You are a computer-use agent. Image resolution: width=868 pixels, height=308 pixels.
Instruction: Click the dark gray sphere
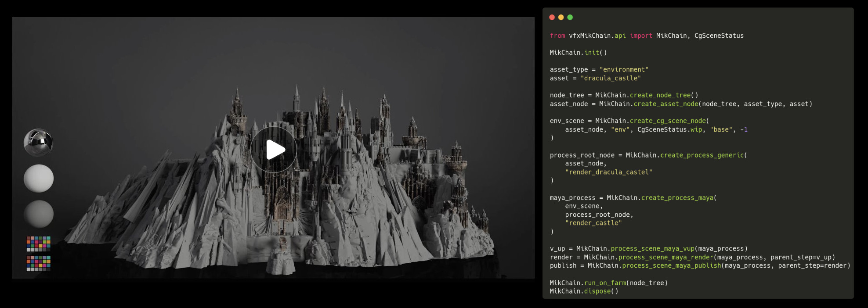(x=39, y=214)
